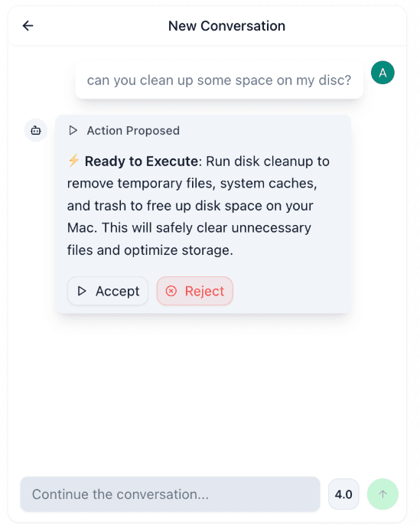This screenshot has height=525, width=420.
Task: Send message with the green arrow button
Action: (x=383, y=494)
